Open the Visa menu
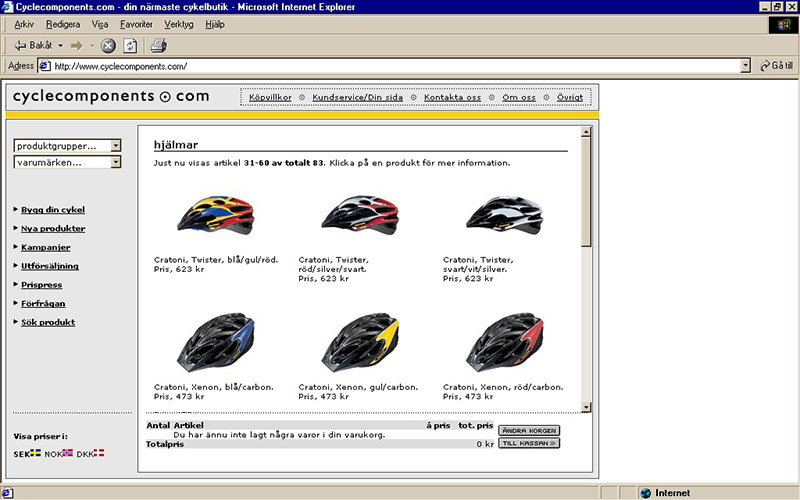This screenshot has height=500, width=800. 99,24
